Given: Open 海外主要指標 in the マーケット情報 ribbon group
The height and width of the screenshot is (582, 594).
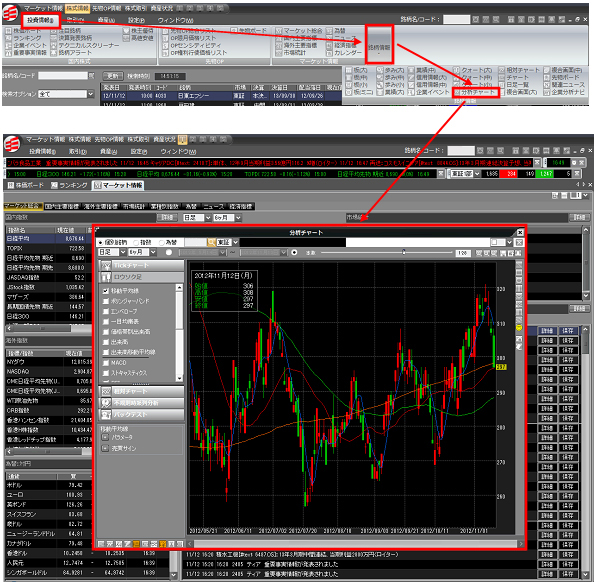Looking at the screenshot, I should (x=296, y=45).
